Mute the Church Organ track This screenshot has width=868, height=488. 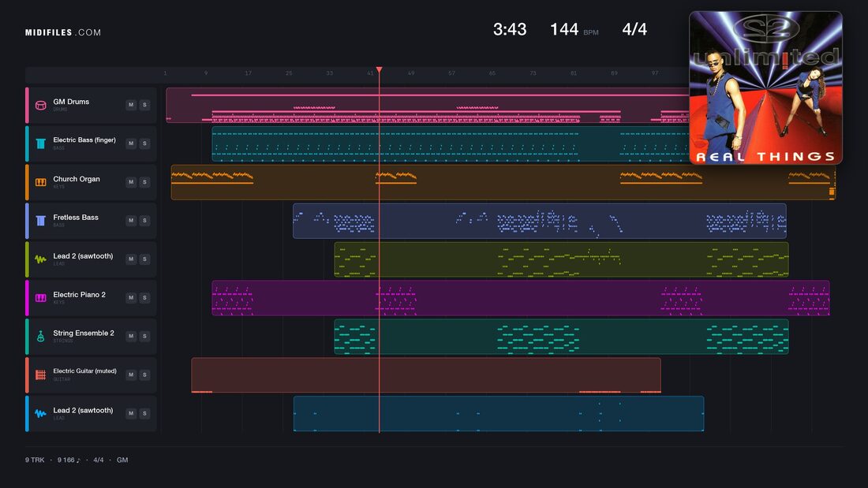coord(131,182)
